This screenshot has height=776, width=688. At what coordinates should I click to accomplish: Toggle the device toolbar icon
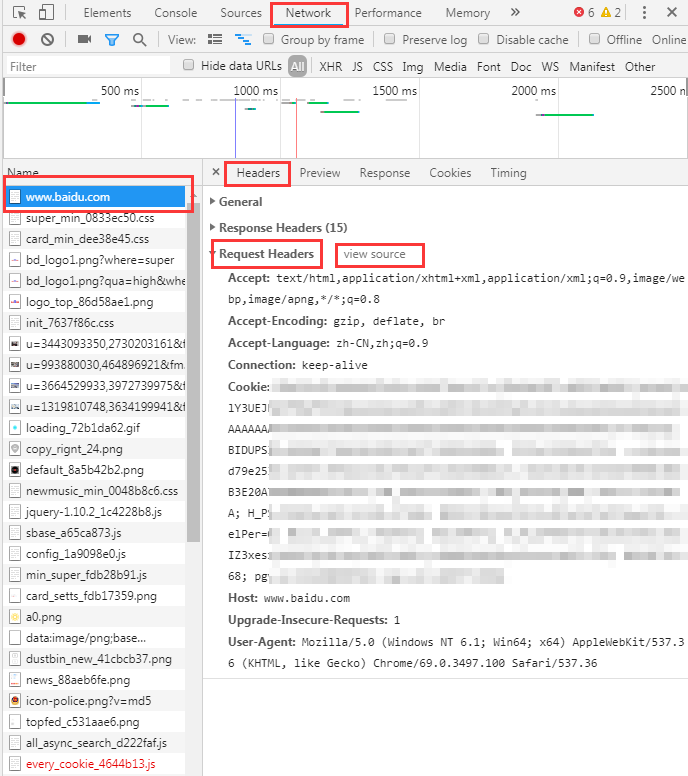click(47, 13)
